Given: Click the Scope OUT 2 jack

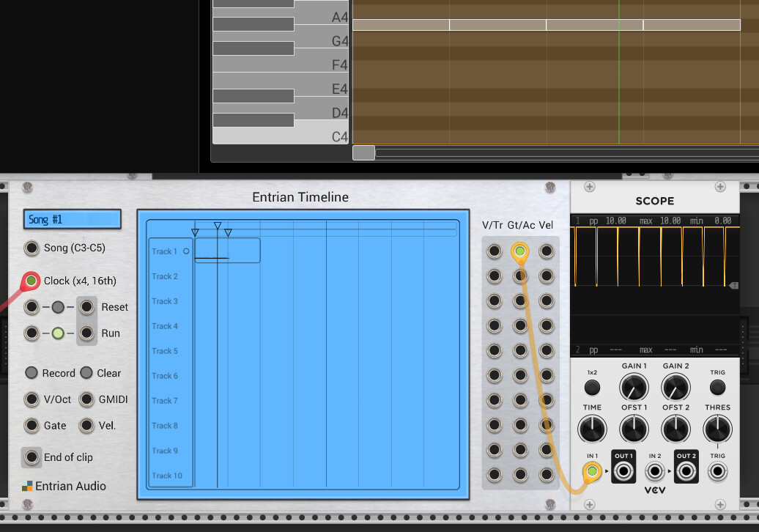Looking at the screenshot, I should click(x=686, y=471).
